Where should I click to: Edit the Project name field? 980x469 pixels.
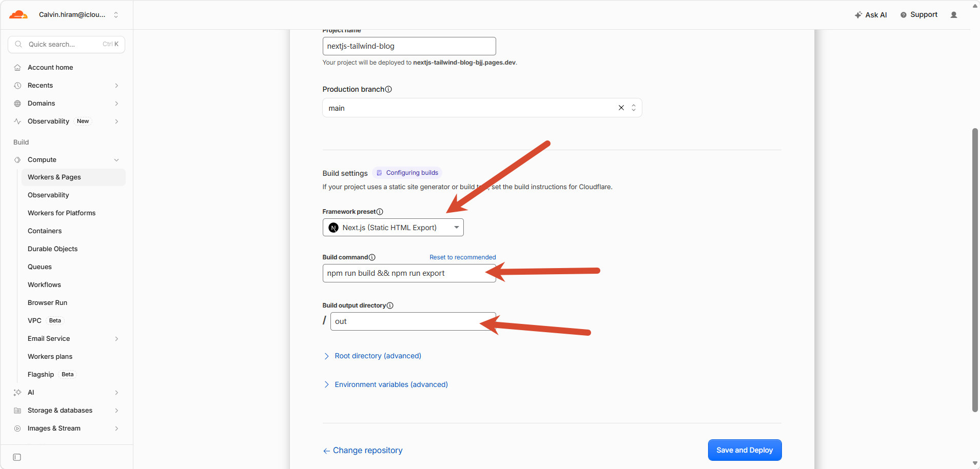409,46
